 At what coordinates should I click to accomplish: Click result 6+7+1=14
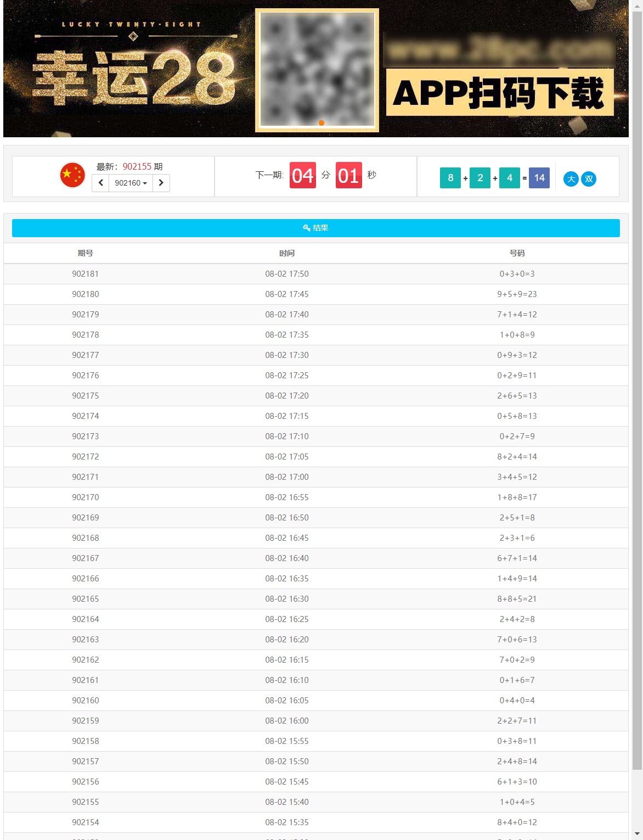[x=517, y=558]
